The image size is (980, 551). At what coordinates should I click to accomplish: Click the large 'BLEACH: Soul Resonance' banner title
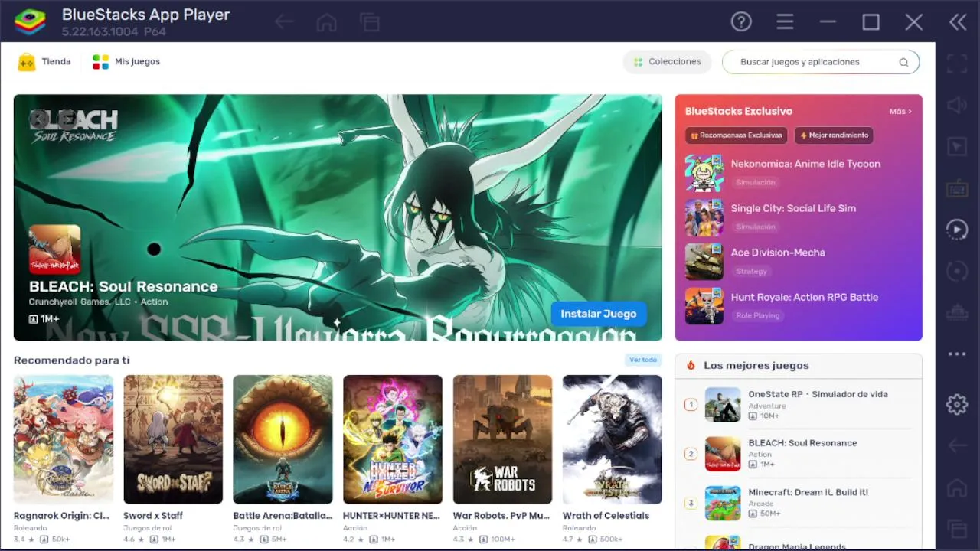click(123, 287)
